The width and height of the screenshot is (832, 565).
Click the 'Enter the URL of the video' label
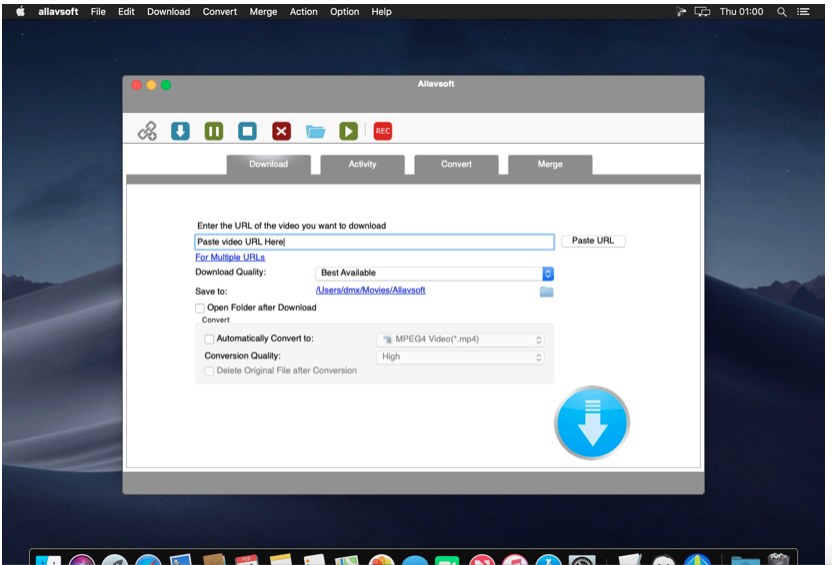[x=291, y=225]
